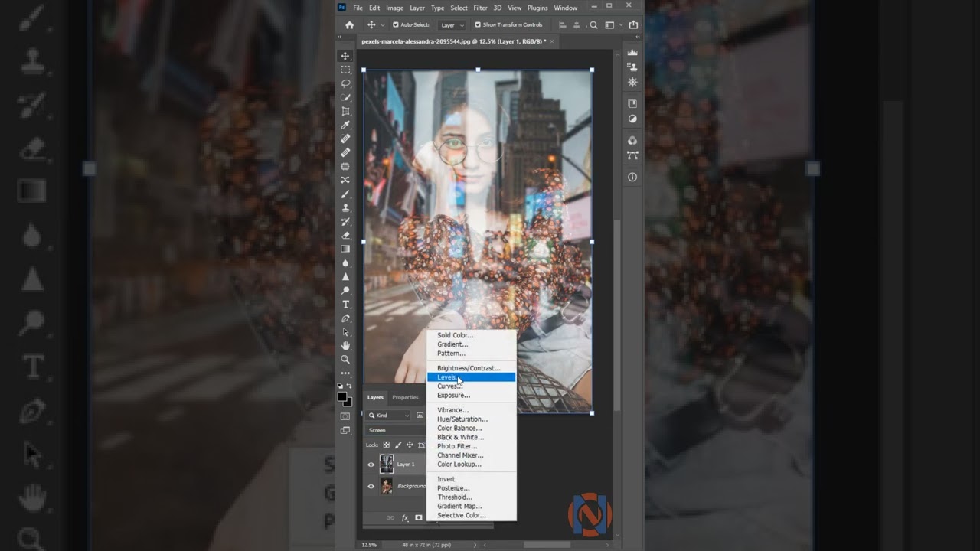Click the Background layer thumbnail
980x551 pixels.
[387, 486]
